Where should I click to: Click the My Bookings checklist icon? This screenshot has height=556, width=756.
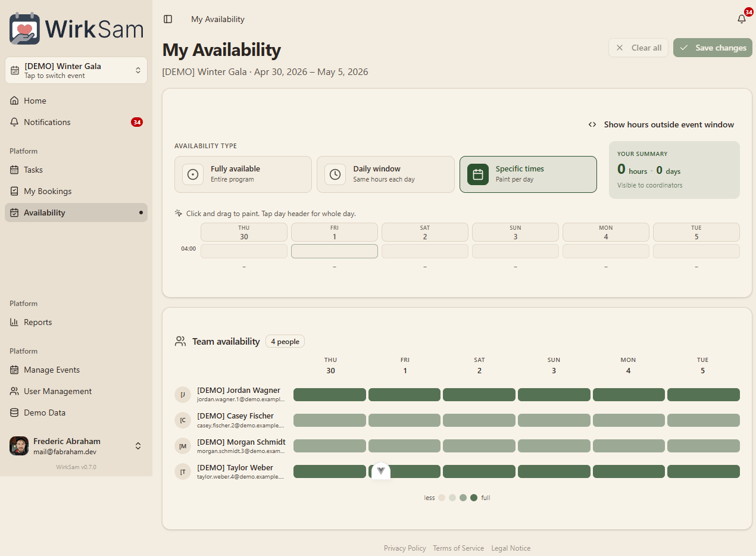click(x=14, y=191)
